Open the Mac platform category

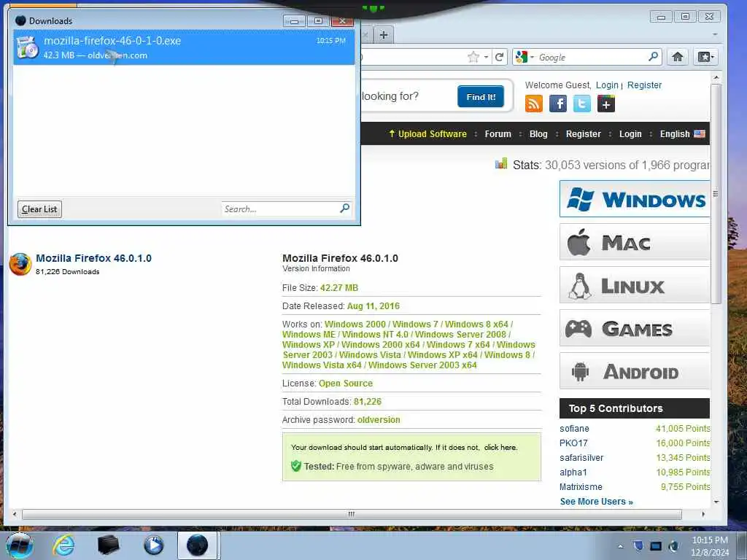[635, 242]
